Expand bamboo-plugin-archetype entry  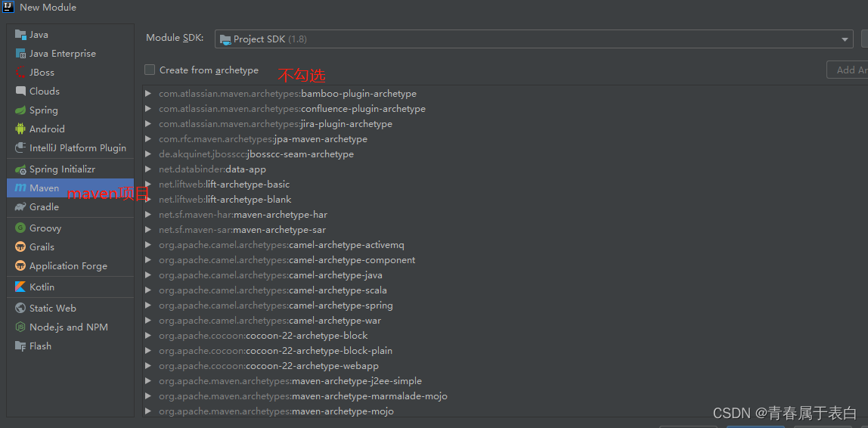pos(147,94)
